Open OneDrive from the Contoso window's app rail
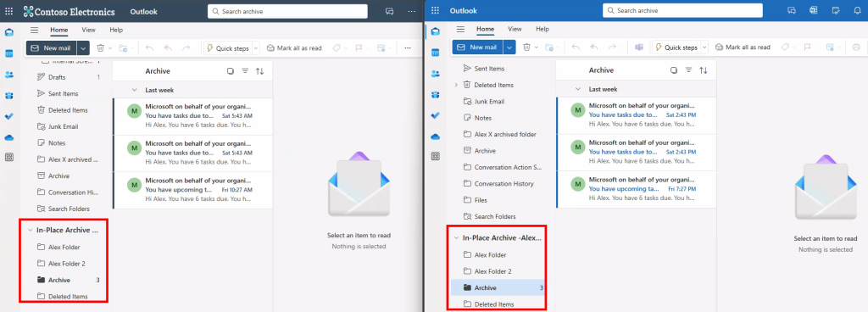 (8, 137)
